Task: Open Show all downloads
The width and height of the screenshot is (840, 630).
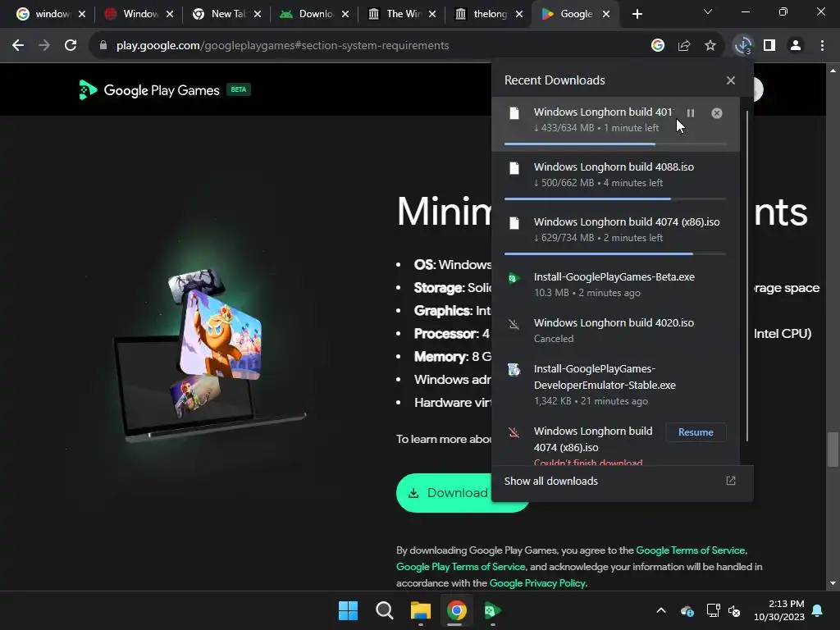Action: 550,481
